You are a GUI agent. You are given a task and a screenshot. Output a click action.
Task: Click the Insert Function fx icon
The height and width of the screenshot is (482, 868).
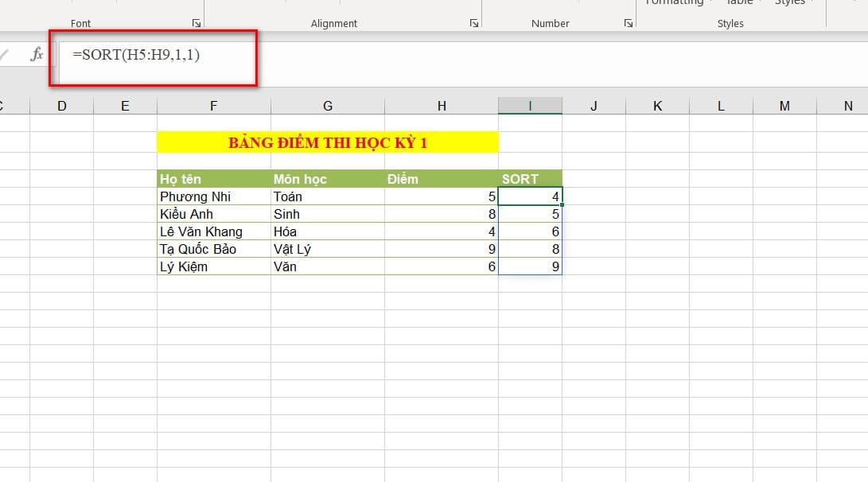tap(37, 55)
